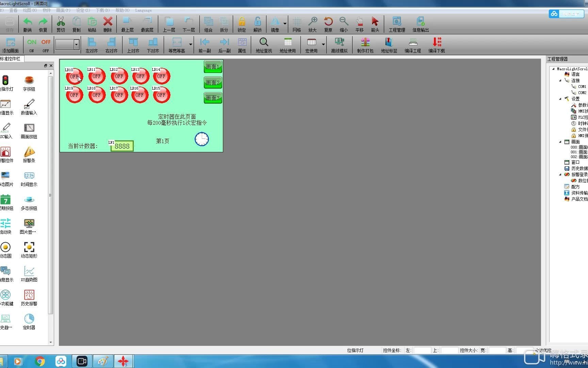Start 离线模拟 offline simulation

pos(340,45)
